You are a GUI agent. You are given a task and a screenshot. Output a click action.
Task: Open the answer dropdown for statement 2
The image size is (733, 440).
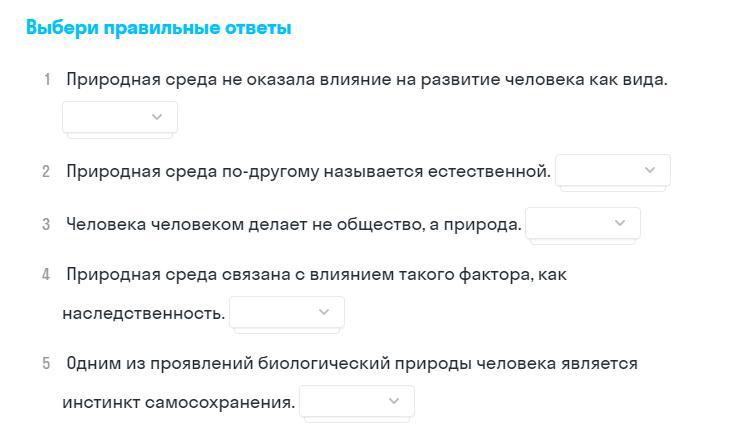point(612,170)
